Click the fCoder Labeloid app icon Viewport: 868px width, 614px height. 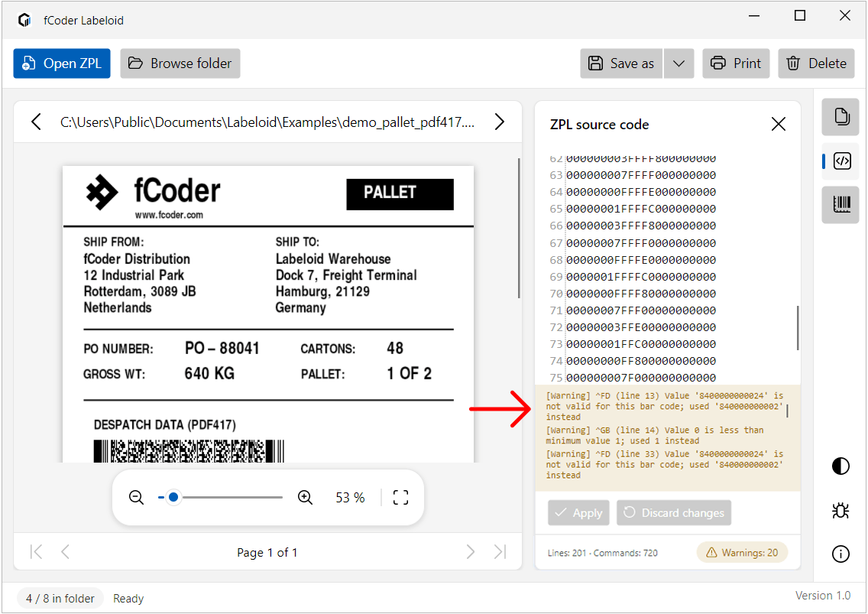coord(24,20)
